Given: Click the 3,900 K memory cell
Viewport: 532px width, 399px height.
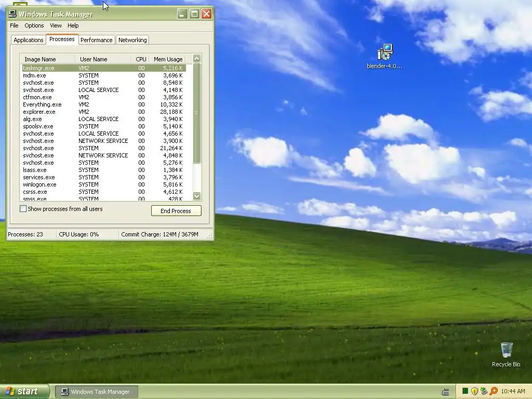Looking at the screenshot, I should pyautogui.click(x=172, y=141).
